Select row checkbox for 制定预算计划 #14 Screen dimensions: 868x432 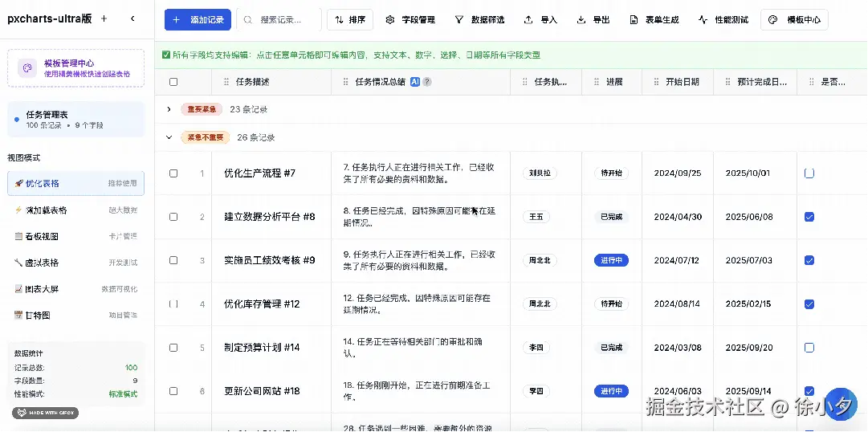click(x=173, y=347)
